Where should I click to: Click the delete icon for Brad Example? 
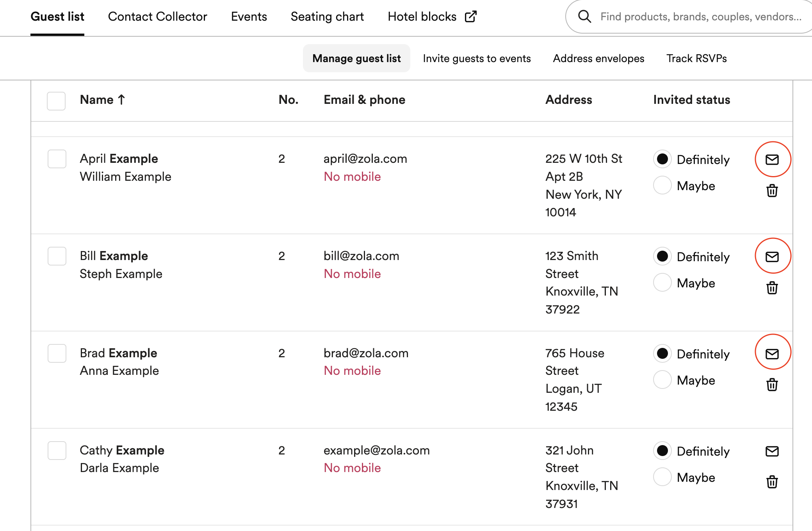772,384
